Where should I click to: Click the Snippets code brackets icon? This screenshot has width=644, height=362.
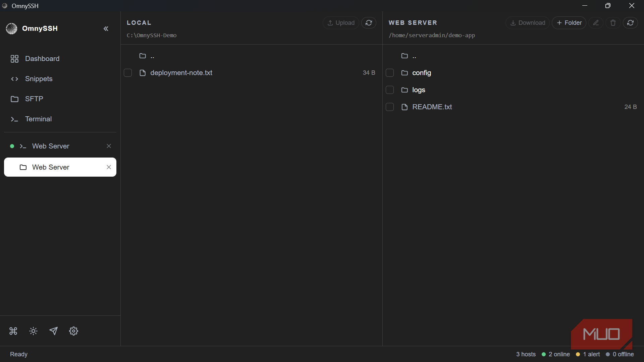(14, 79)
